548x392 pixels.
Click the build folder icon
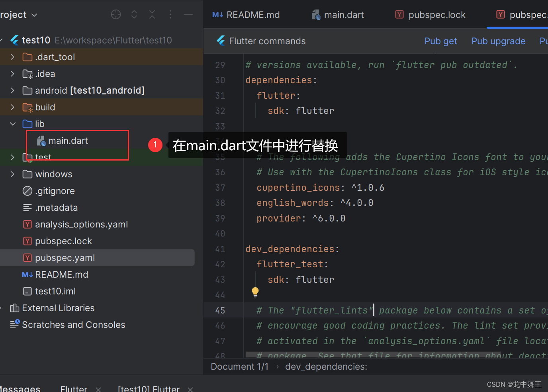coord(27,107)
